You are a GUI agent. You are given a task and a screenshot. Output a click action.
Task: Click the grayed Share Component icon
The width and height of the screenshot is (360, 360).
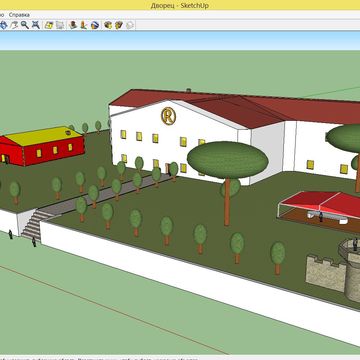pos(130,25)
